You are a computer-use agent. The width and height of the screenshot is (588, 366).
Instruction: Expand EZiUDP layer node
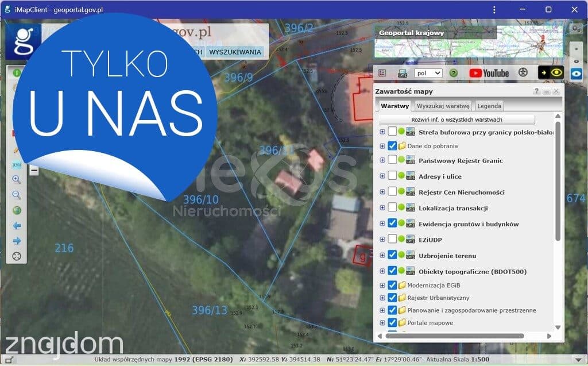pos(382,240)
